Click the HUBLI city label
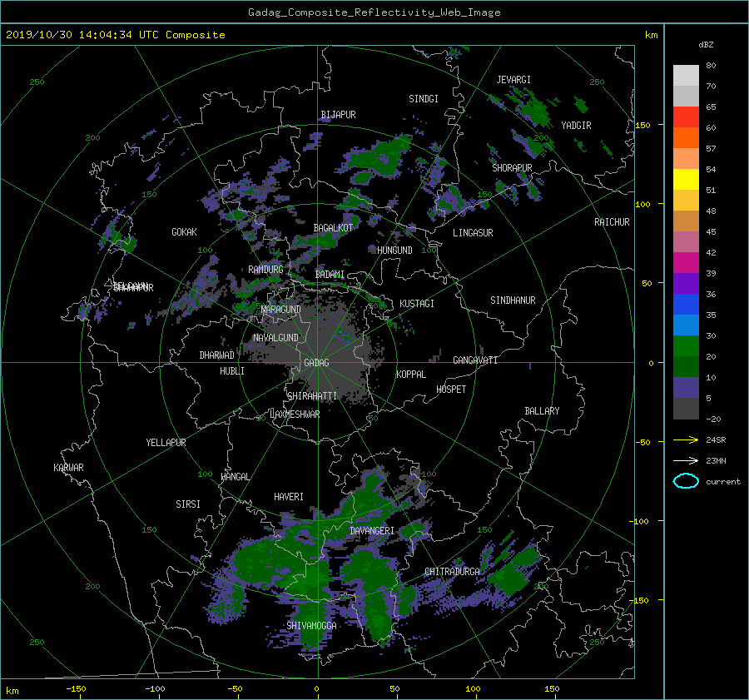Image resolution: width=749 pixels, height=700 pixels. coord(232,371)
